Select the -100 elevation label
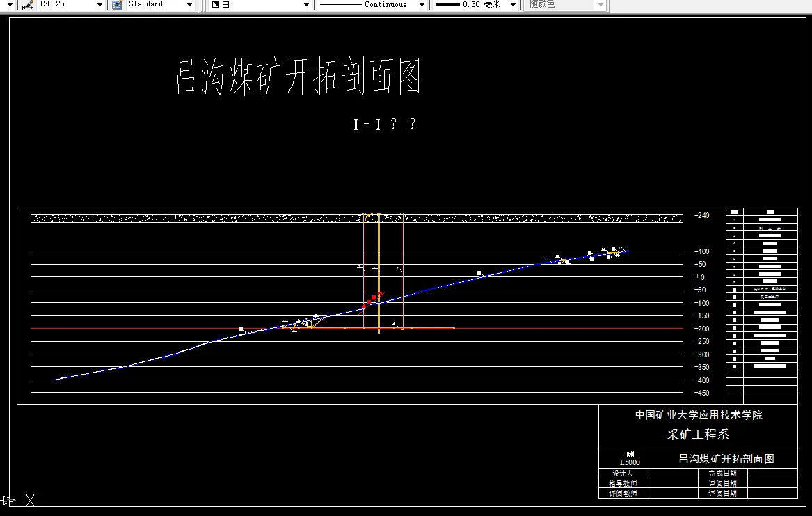 pos(701,303)
